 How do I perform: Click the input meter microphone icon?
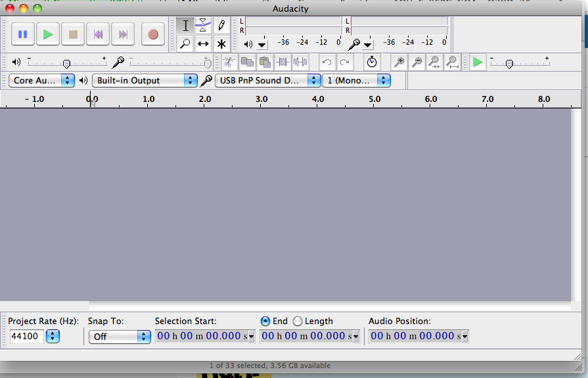[x=353, y=45]
